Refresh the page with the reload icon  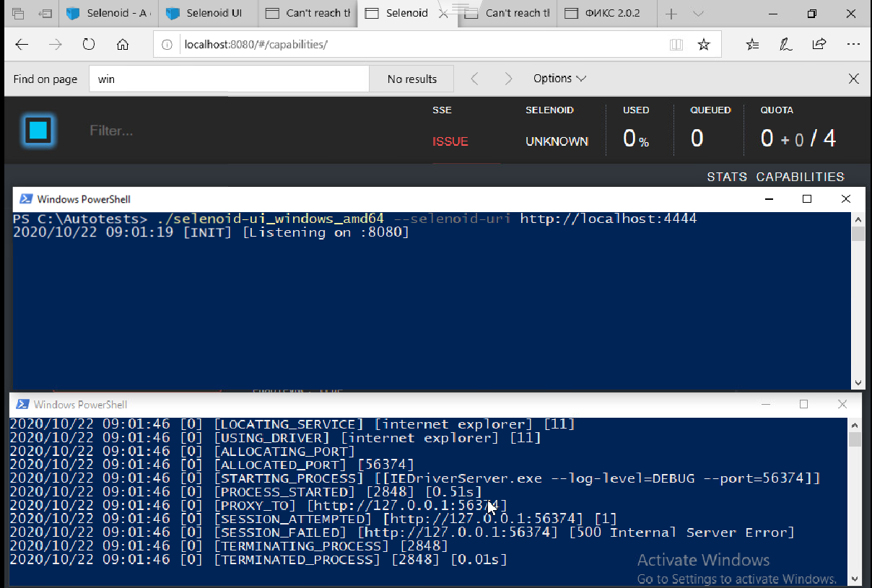89,45
